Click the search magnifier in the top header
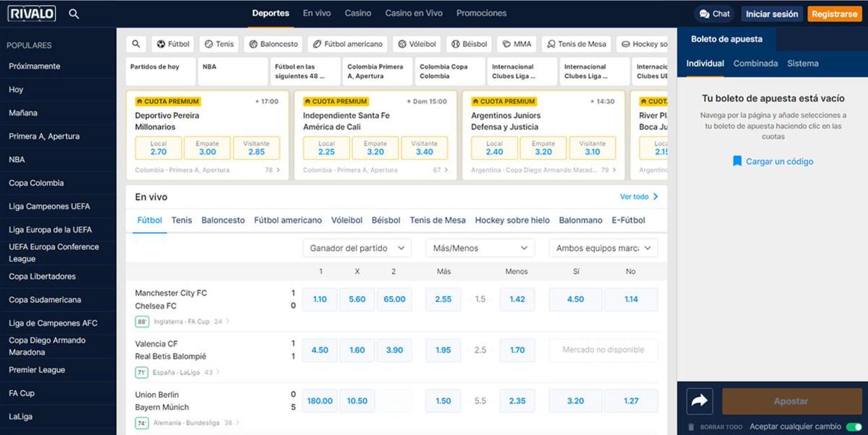This screenshot has height=435, width=868. [x=74, y=14]
